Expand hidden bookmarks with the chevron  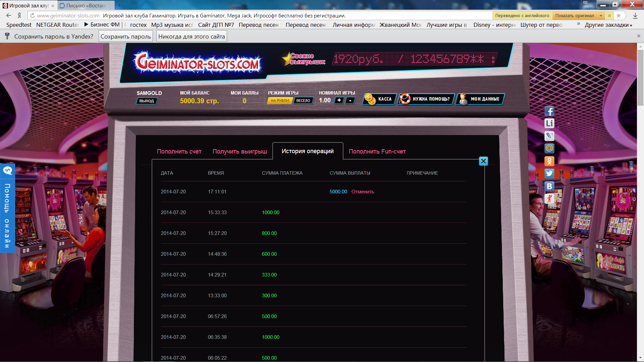[x=578, y=24]
